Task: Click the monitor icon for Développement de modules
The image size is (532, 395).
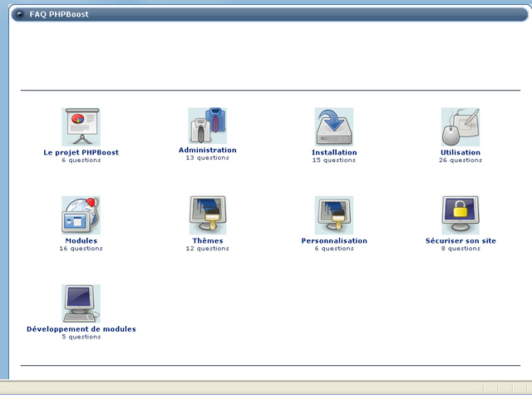Action: tap(81, 304)
